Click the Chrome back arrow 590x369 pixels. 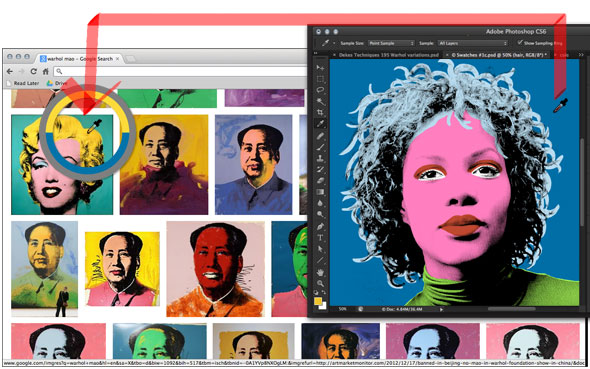pyautogui.click(x=10, y=71)
